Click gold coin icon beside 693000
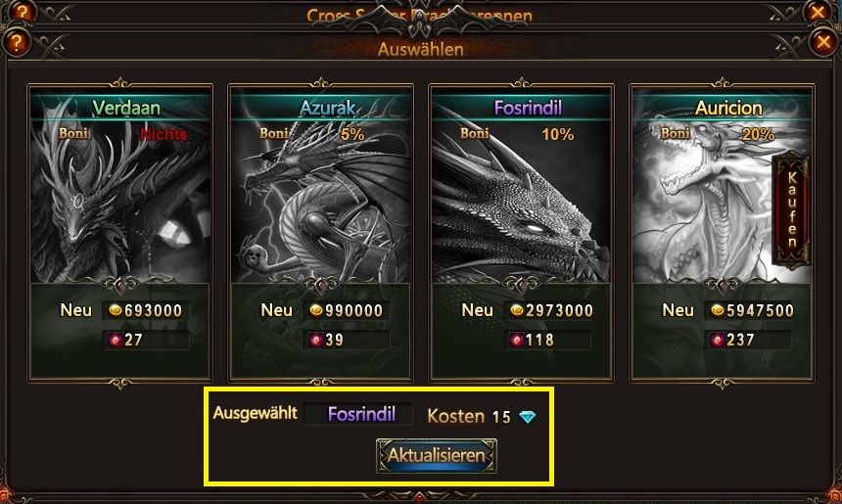 (x=116, y=310)
